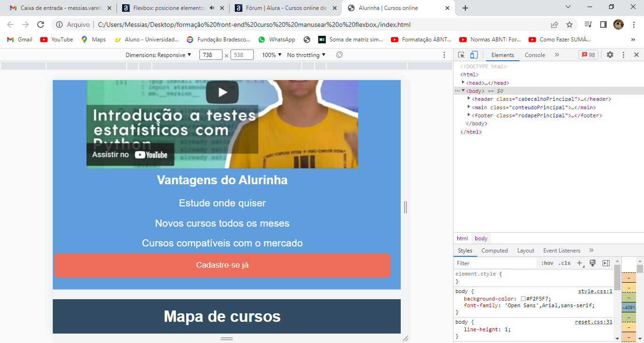Open WhatsApp bookmark
Viewport: 644px width, 343px height.
[x=276, y=40]
